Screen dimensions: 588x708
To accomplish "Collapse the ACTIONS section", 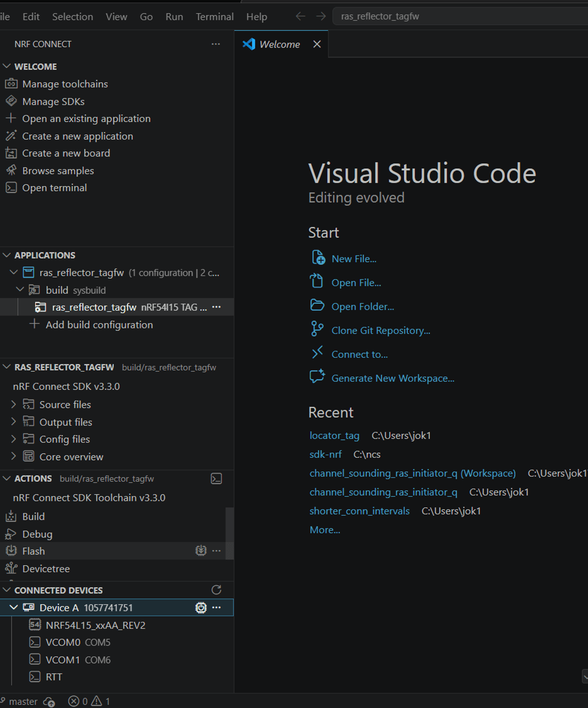I will (7, 479).
